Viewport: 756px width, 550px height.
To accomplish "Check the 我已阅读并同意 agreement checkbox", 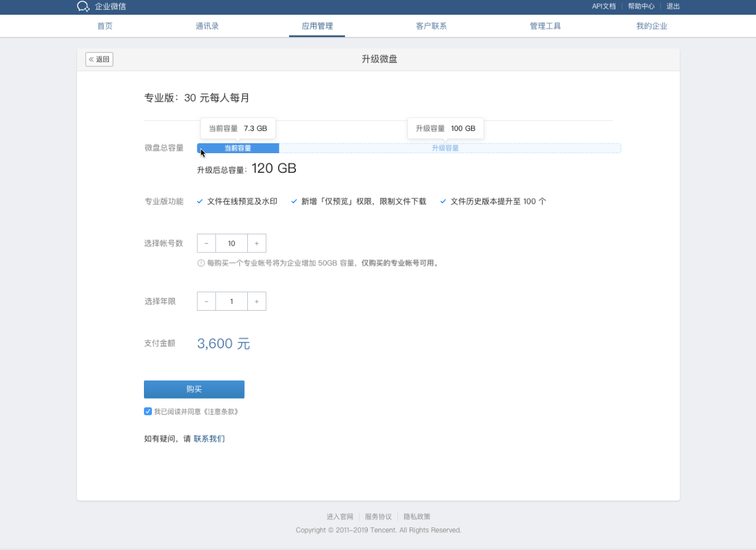I will point(148,411).
